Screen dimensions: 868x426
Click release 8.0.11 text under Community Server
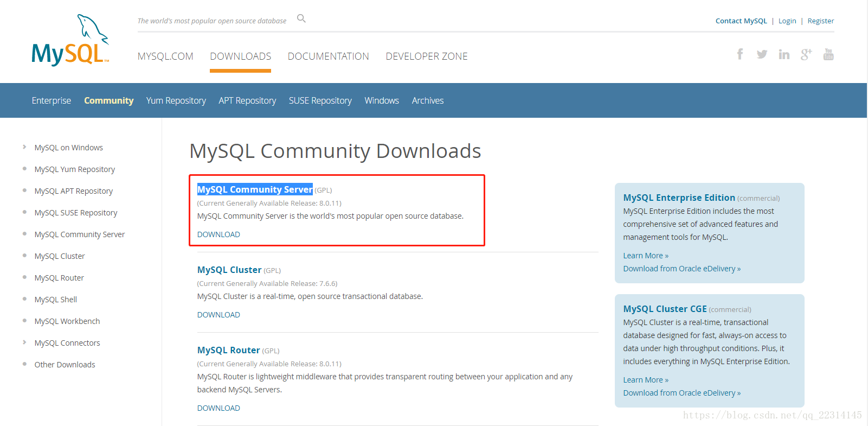(x=269, y=204)
